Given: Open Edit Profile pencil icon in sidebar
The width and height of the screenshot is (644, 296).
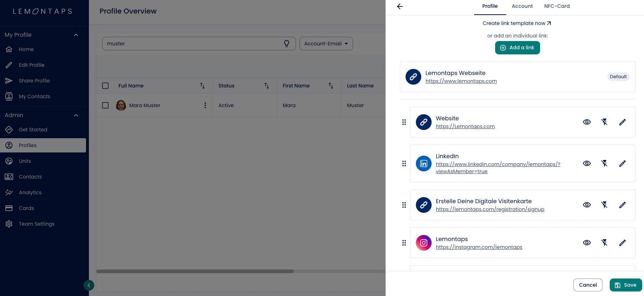Looking at the screenshot, I should tap(9, 65).
